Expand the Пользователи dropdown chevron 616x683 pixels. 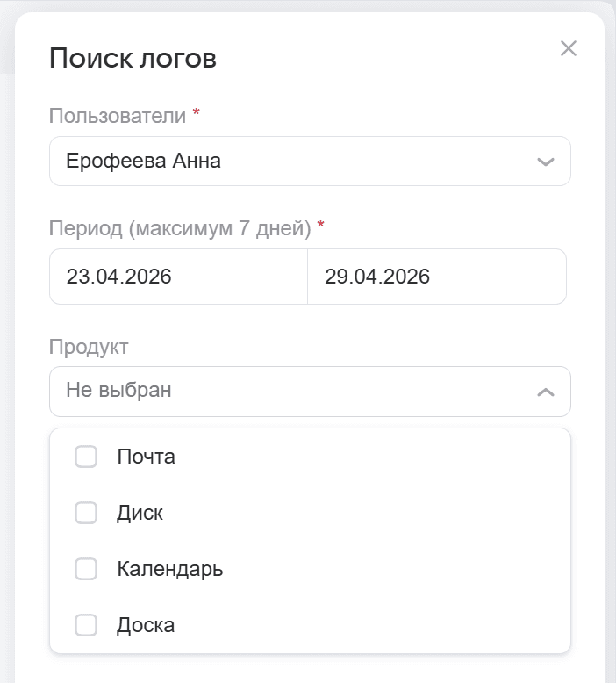pos(546,162)
